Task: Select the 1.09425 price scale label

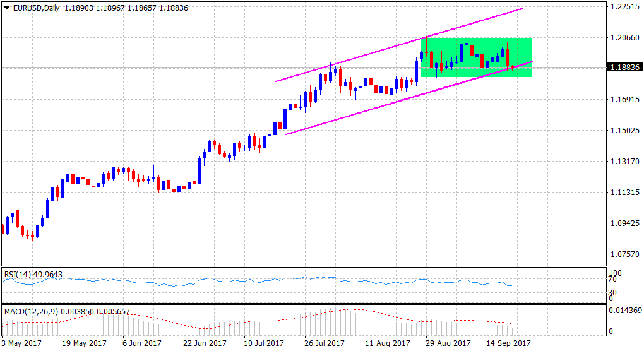Action: [624, 223]
